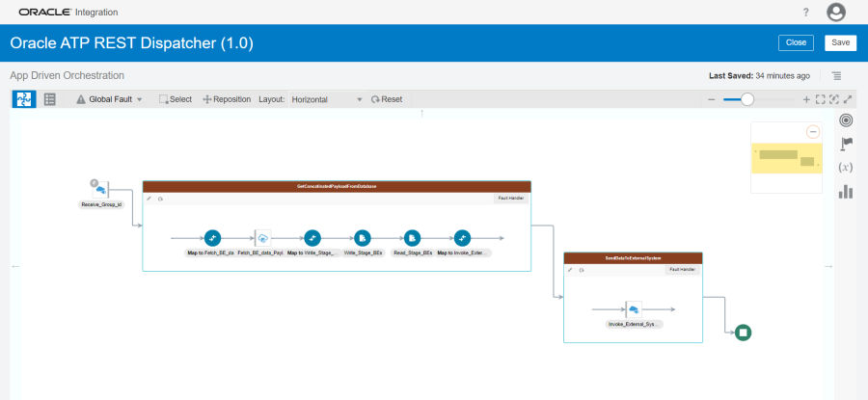Viewport: 868px width, 400px height.
Task: Open the Actions target icon in side panel
Action: tap(846, 120)
